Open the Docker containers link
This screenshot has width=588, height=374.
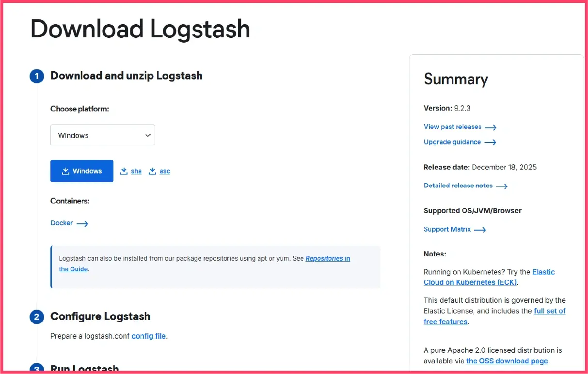click(61, 223)
